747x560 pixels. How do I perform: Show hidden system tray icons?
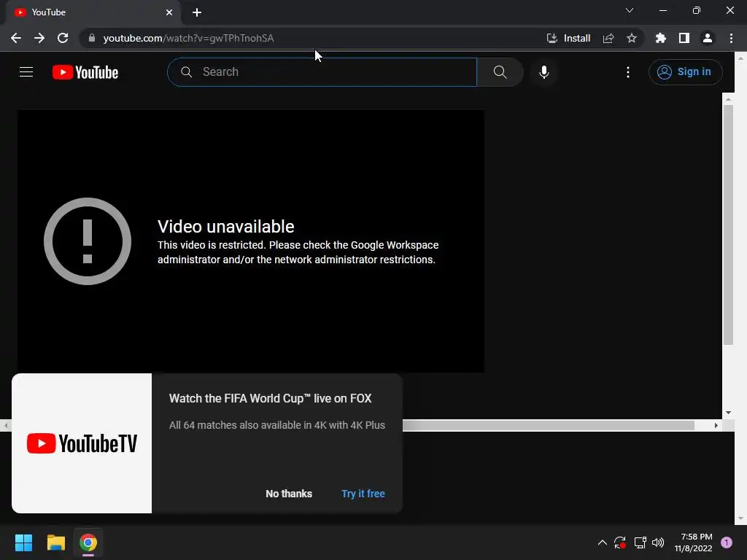pyautogui.click(x=602, y=542)
